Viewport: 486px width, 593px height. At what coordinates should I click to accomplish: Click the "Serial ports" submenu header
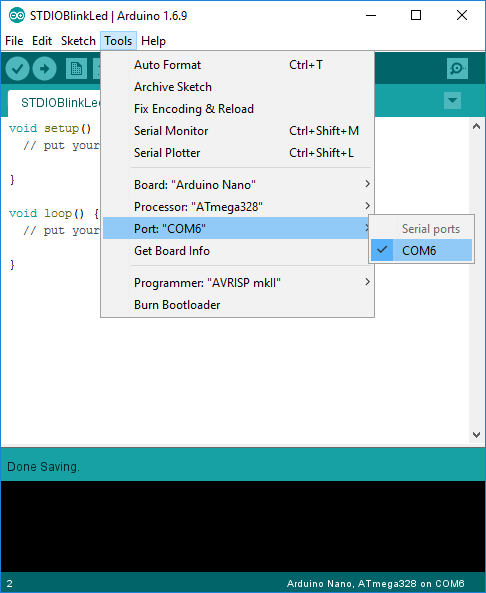tap(431, 228)
